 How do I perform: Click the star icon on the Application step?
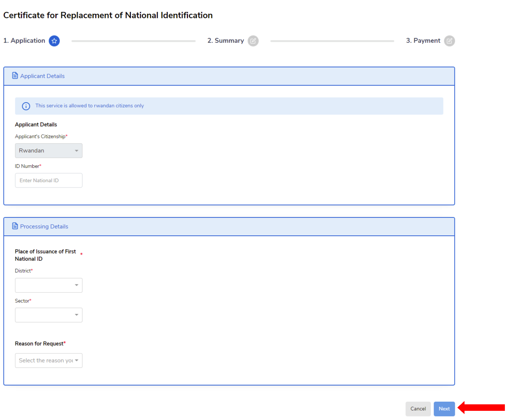click(x=54, y=41)
